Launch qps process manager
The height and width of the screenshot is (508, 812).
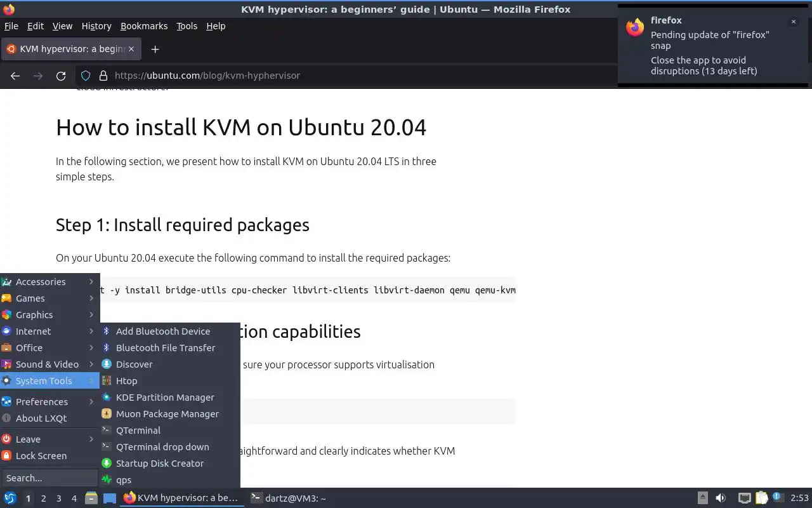[170, 479]
